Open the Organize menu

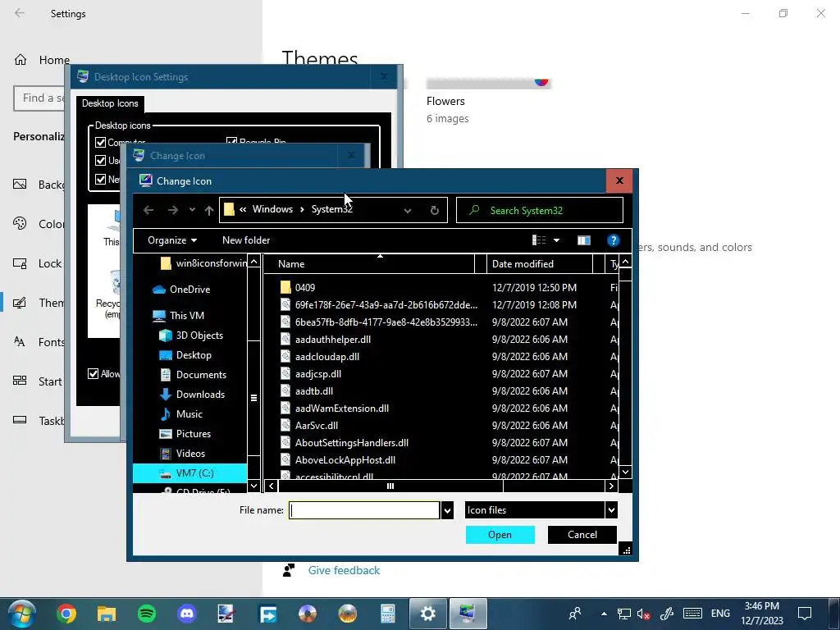[172, 240]
